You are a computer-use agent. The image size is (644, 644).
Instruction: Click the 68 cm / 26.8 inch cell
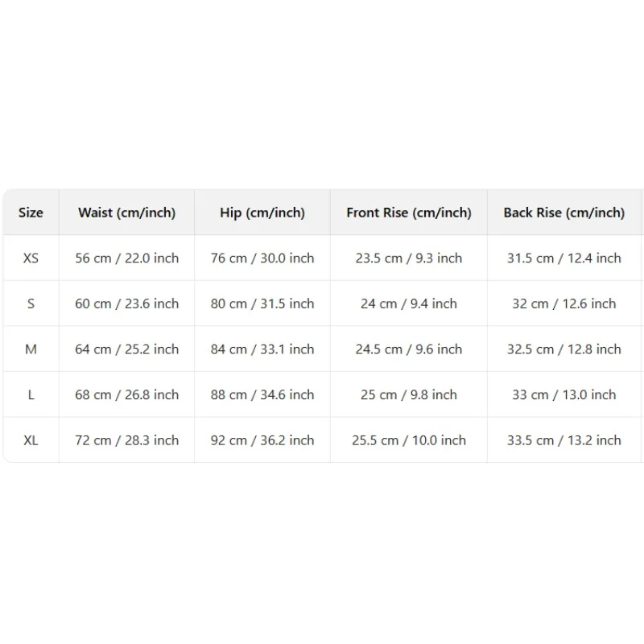tap(126, 394)
